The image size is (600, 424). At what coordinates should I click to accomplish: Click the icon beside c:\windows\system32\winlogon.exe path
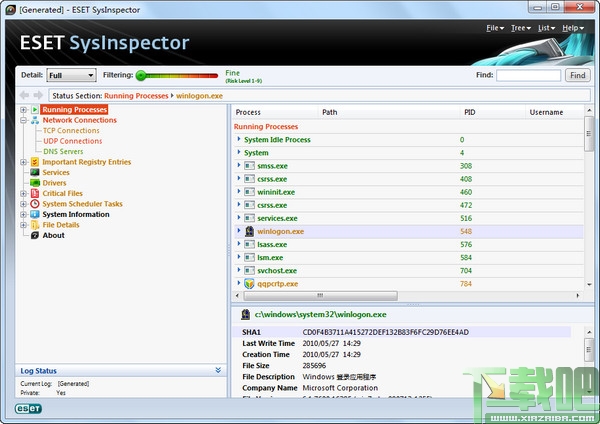246,315
